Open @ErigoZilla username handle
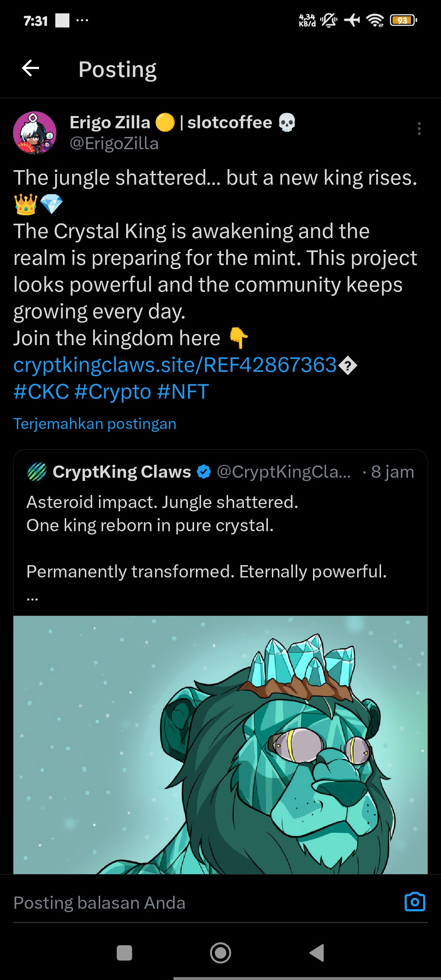Image resolution: width=441 pixels, height=980 pixels. click(x=114, y=143)
